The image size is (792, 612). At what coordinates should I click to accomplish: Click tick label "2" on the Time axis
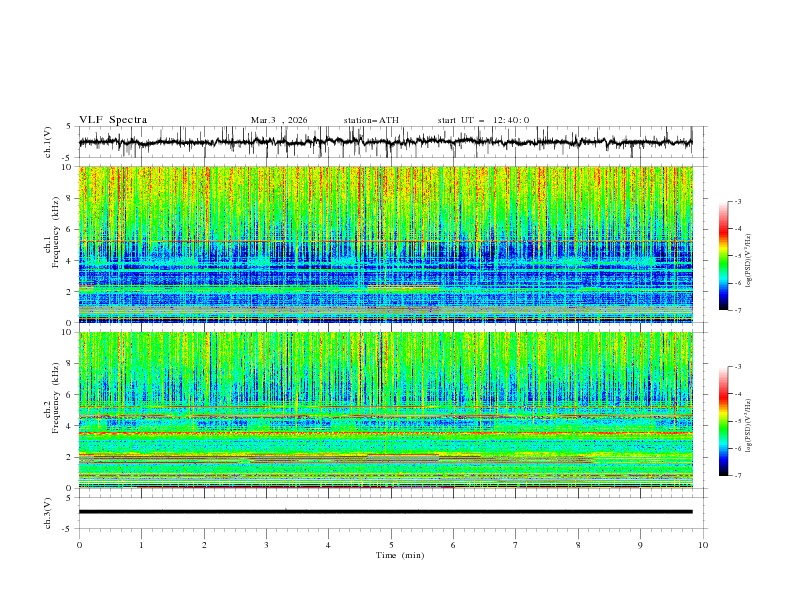204,545
